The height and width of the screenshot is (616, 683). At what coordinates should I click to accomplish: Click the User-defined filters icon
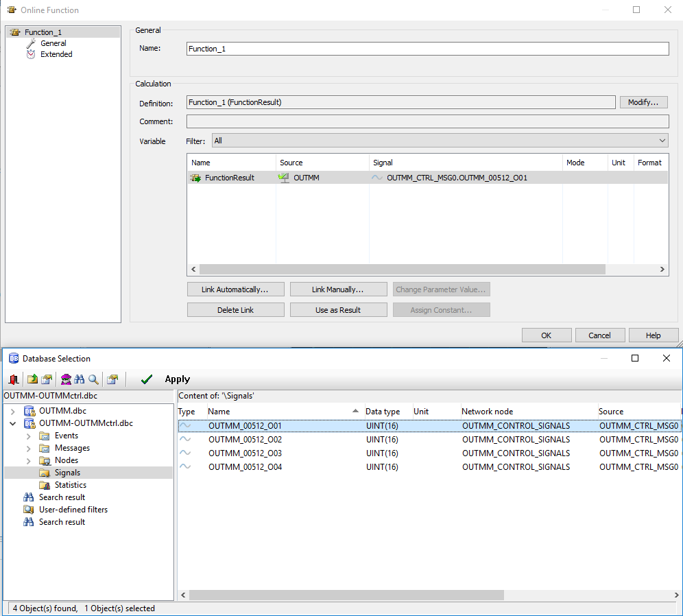pos(29,510)
